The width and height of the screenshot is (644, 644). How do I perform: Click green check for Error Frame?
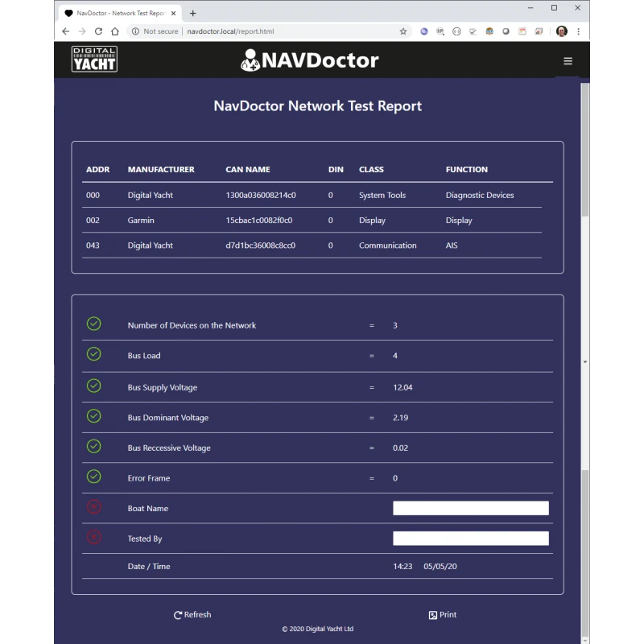pyautogui.click(x=94, y=477)
